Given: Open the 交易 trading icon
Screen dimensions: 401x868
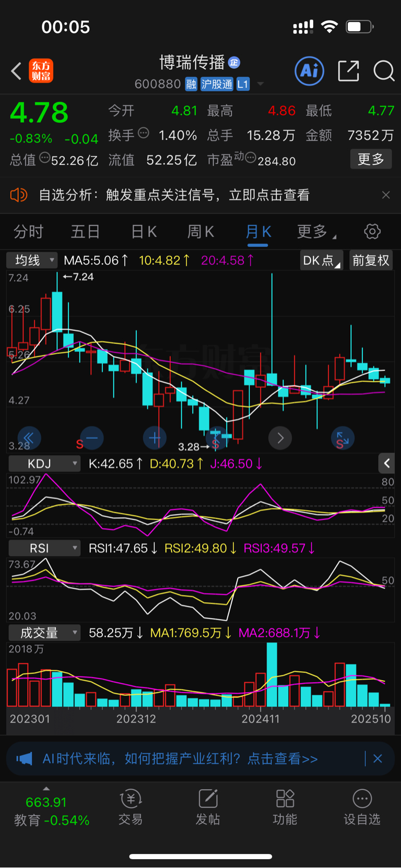Looking at the screenshot, I should coord(131,807).
